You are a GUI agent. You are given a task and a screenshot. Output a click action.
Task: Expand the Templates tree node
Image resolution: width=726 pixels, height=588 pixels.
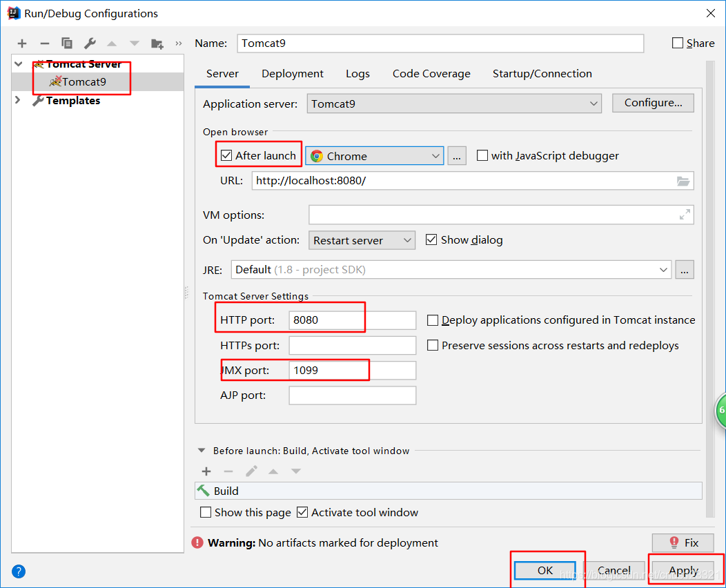click(18, 100)
